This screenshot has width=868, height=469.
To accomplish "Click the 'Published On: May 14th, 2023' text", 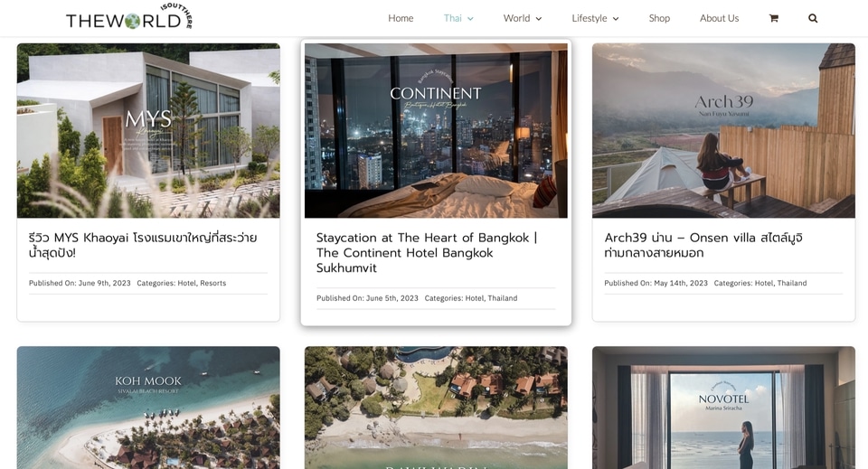I will pos(656,283).
